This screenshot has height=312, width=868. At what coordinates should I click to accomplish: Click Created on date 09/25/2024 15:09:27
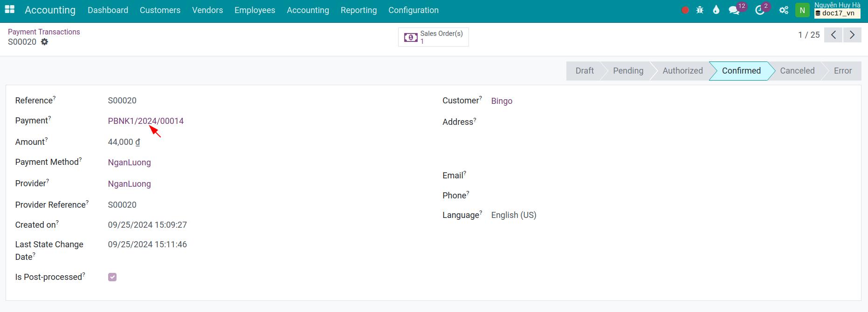coord(147,225)
